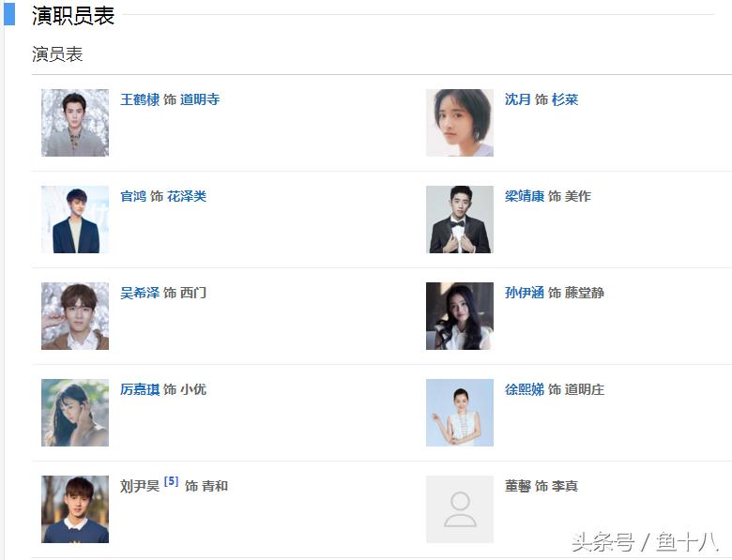Image resolution: width=732 pixels, height=560 pixels.
Task: Click the placeholder avatar icon beside 董馨
Action: click(459, 509)
